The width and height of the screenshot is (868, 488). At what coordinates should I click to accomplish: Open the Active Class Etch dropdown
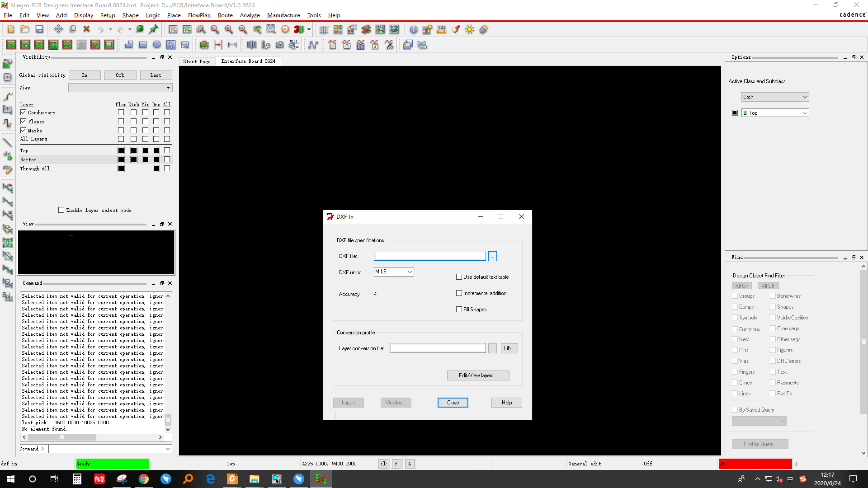(x=775, y=97)
